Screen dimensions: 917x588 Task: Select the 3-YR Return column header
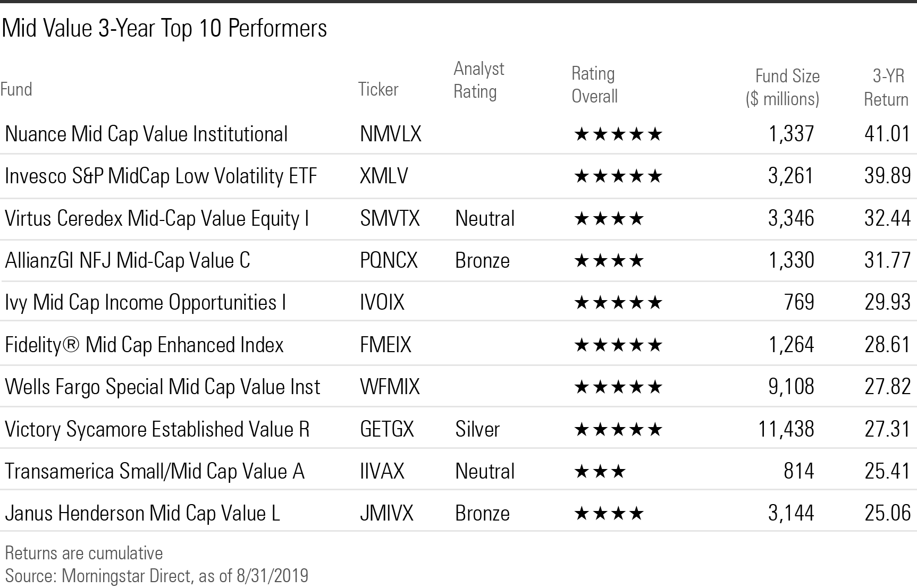(887, 88)
